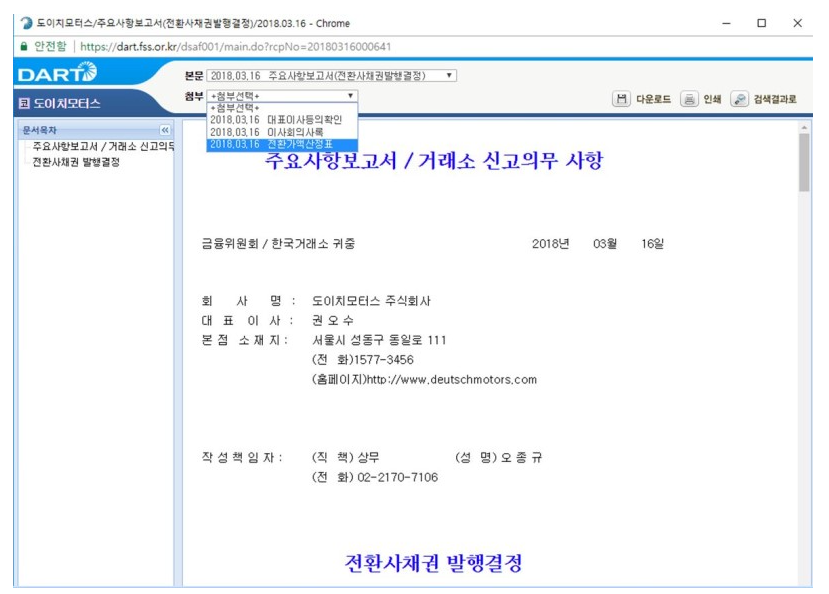
Task: Click the secure padlock icon
Action: tap(24, 47)
